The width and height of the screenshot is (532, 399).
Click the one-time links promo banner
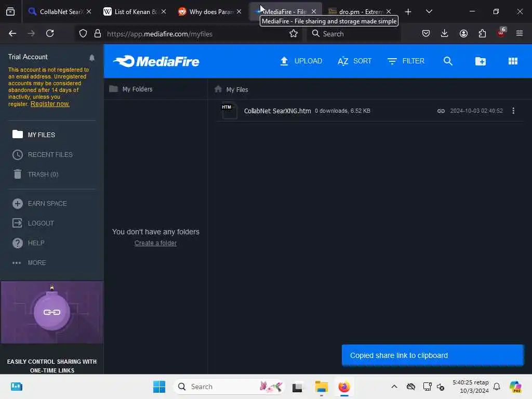click(x=52, y=327)
